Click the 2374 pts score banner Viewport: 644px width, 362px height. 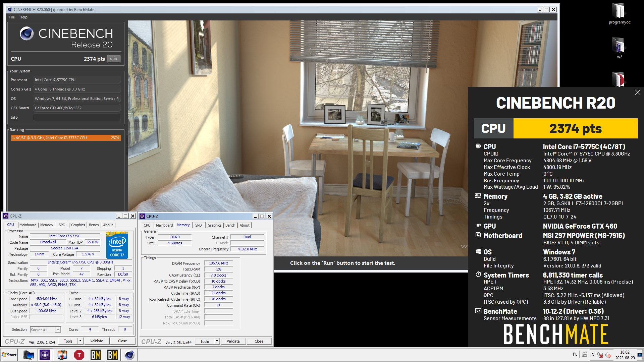(x=576, y=128)
